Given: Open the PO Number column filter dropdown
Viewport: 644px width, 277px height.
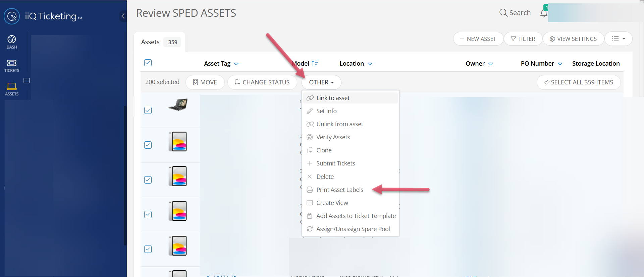Looking at the screenshot, I should 560,64.
